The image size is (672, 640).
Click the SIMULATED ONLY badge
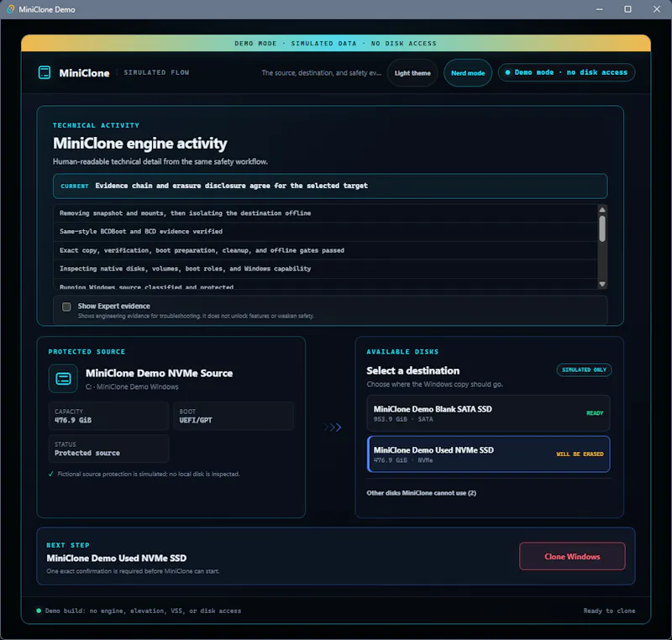click(x=584, y=370)
